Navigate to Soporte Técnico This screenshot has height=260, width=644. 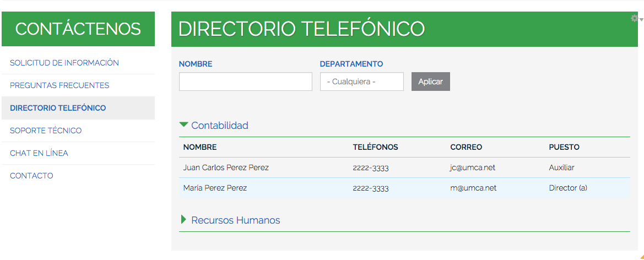(x=46, y=131)
